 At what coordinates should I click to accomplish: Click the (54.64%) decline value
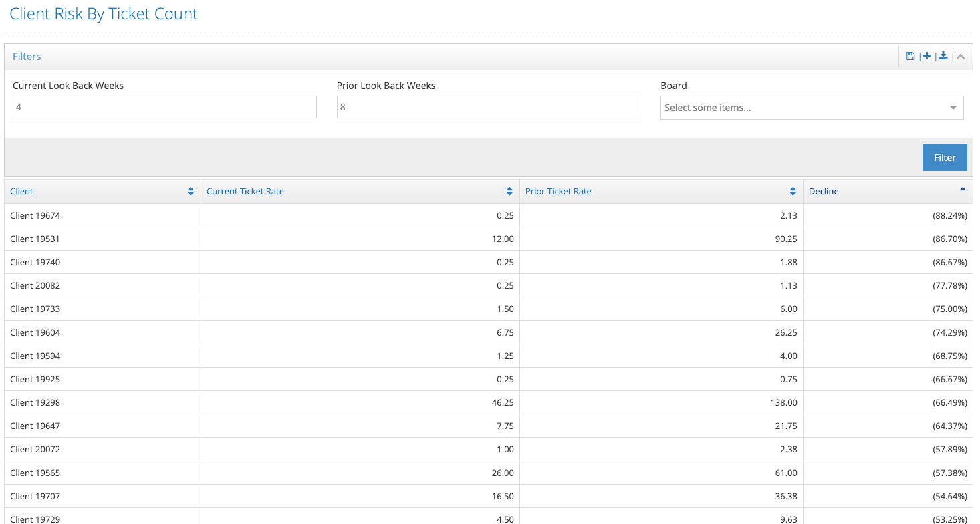[x=950, y=496]
